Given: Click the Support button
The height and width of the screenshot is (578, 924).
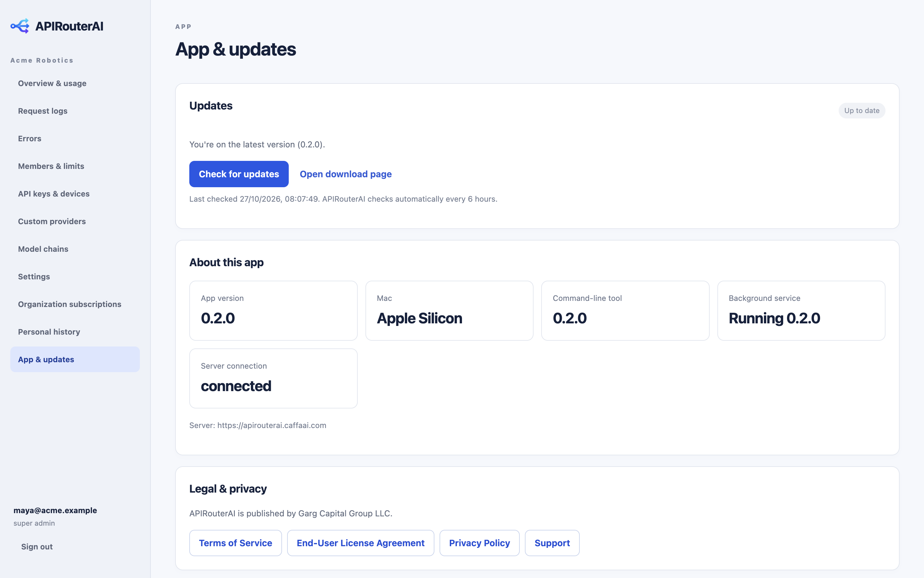Looking at the screenshot, I should pyautogui.click(x=552, y=543).
